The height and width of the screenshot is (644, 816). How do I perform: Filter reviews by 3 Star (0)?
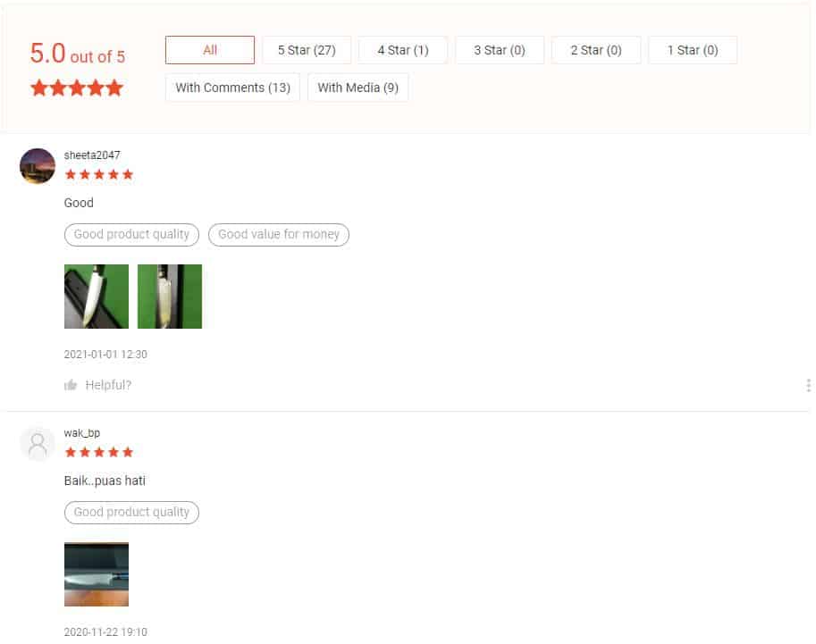tap(500, 50)
